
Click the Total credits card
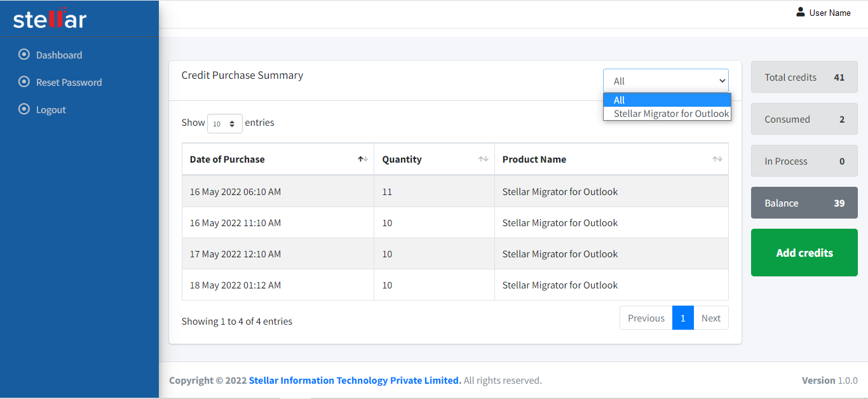804,78
